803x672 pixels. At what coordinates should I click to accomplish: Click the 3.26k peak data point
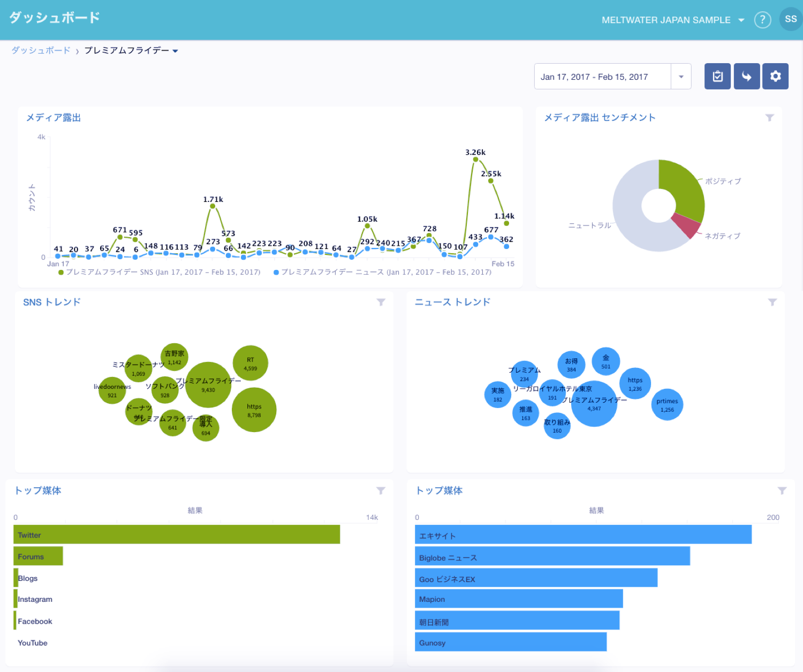click(475, 160)
